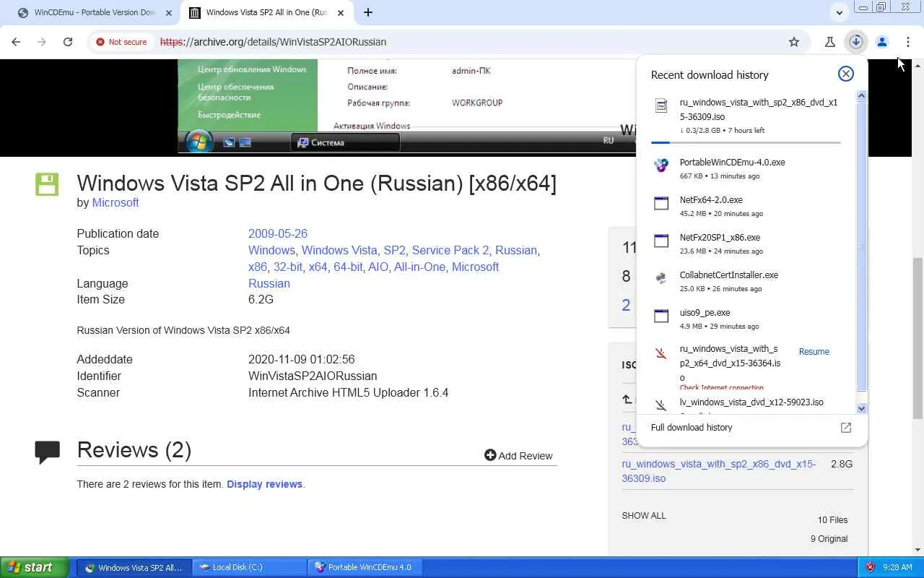
Task: Open the x64 topic link
Action: pos(318,267)
